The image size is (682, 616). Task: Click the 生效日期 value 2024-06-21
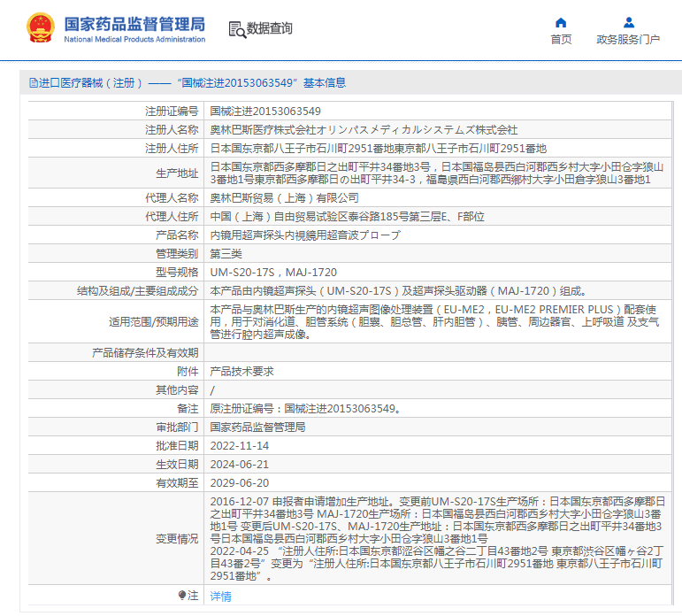[239, 465]
